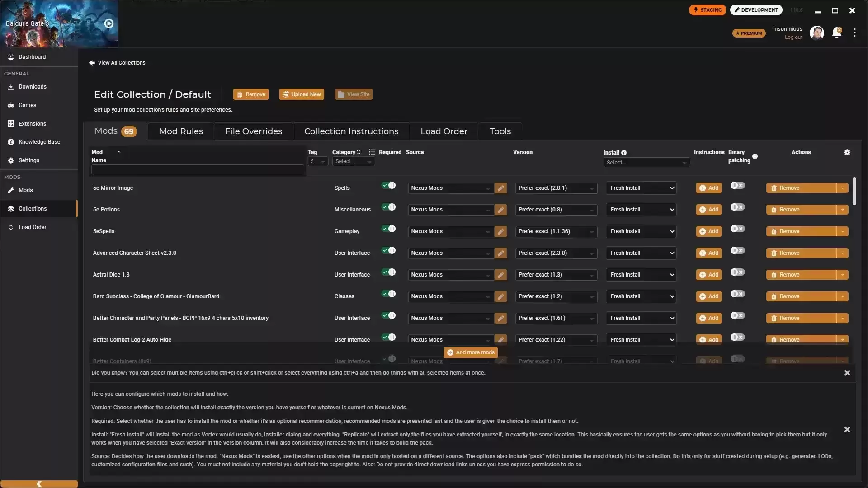The height and width of the screenshot is (488, 868).
Task: Open Extensions in the sidebar
Action: [x=32, y=124]
